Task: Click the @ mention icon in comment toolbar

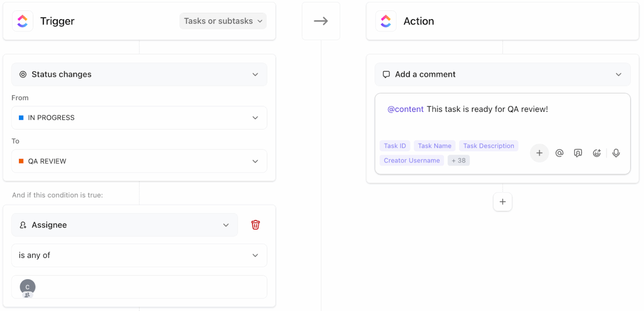Action: click(559, 153)
